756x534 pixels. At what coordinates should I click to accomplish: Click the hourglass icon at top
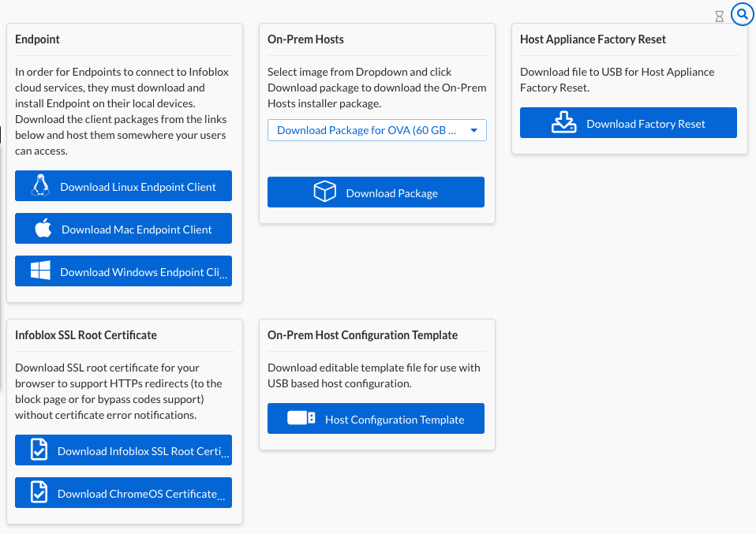719,16
